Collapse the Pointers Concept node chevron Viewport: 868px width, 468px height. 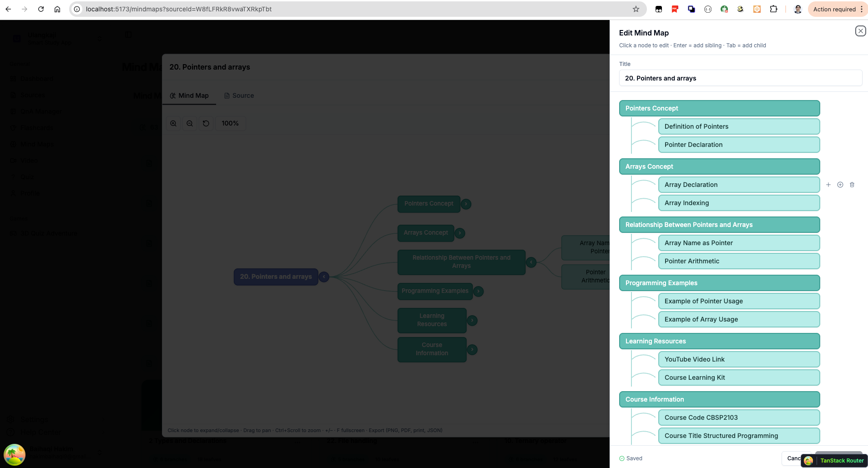tap(466, 204)
